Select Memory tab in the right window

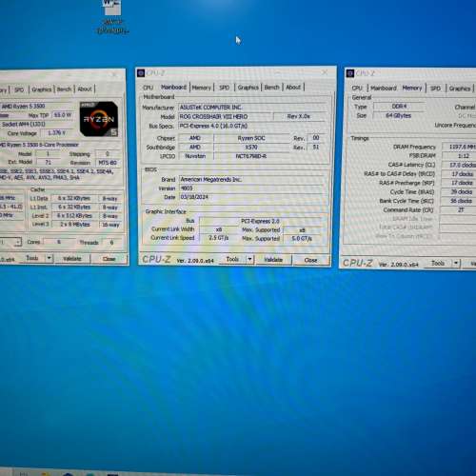[x=412, y=88]
